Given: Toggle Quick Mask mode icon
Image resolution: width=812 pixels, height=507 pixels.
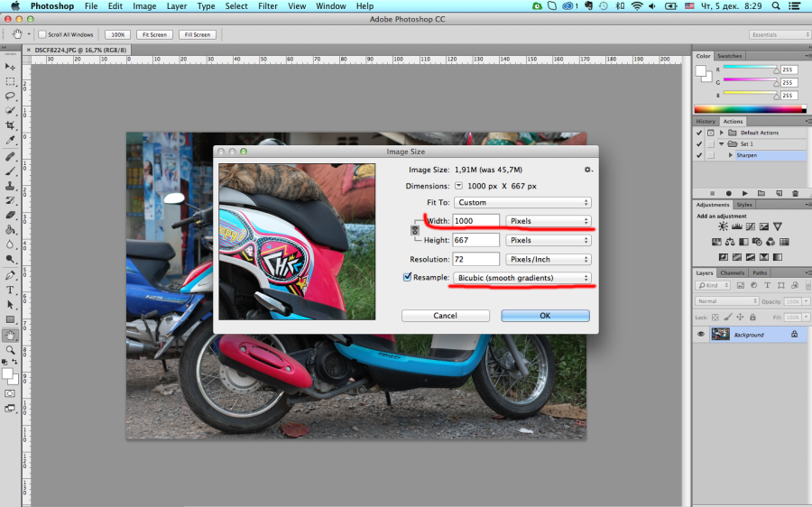Looking at the screenshot, I should pyautogui.click(x=10, y=393).
